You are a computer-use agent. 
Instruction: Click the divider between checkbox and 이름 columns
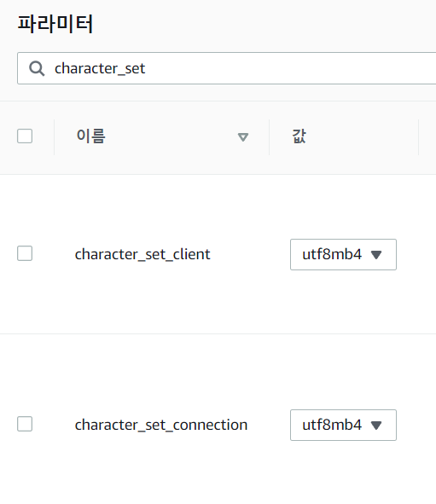55,137
